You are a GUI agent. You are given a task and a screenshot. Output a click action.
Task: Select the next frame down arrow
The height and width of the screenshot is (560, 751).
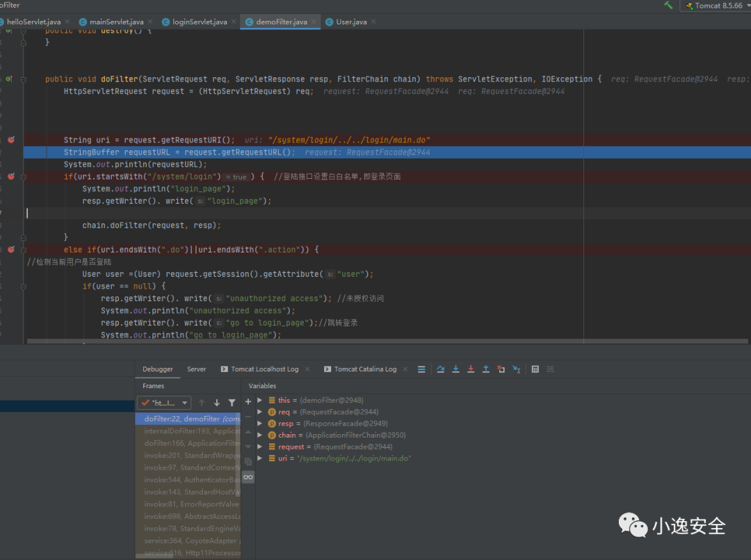point(217,403)
